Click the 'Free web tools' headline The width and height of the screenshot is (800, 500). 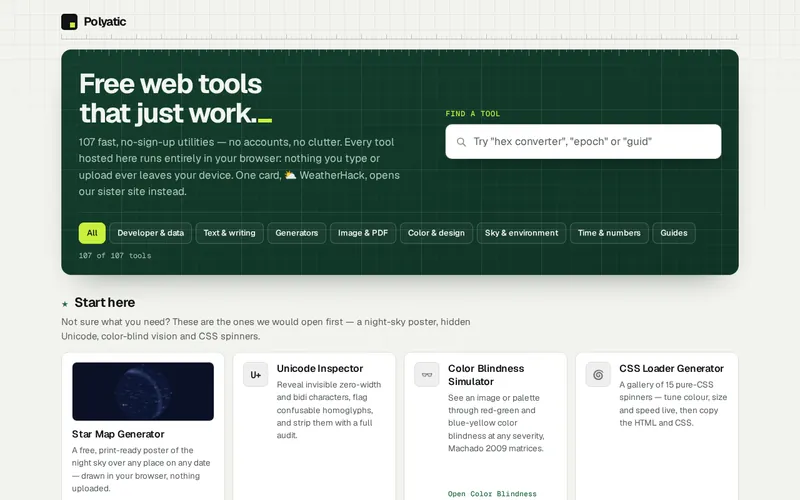click(x=170, y=84)
